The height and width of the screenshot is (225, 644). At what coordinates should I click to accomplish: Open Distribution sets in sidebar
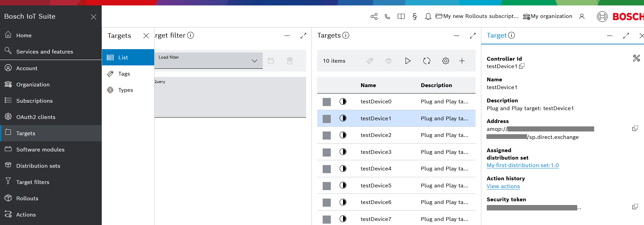[x=38, y=166]
